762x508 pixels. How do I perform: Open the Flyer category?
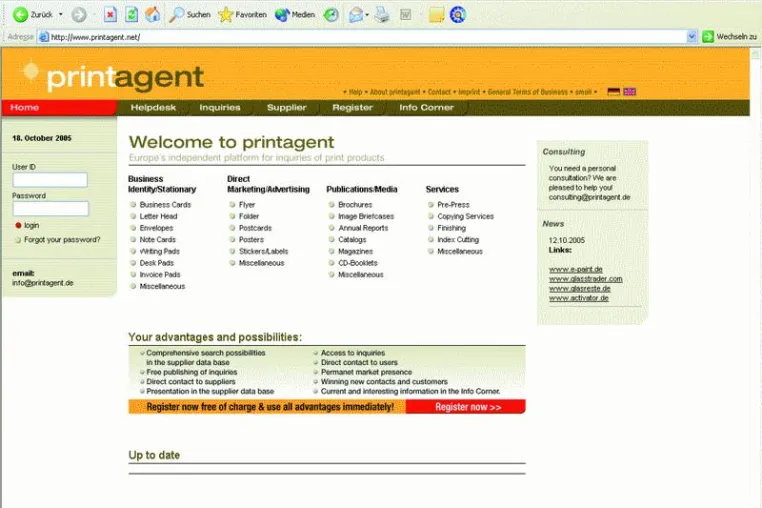pyautogui.click(x=247, y=205)
